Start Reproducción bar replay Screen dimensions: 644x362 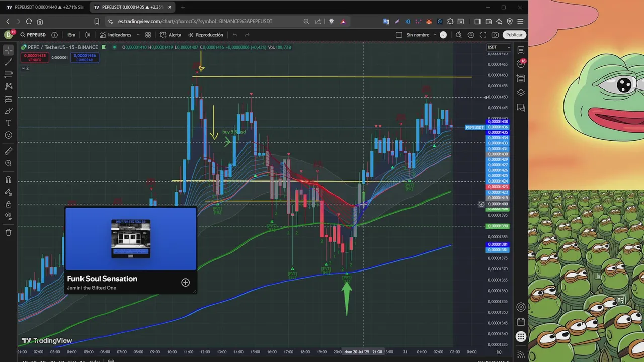(205, 35)
